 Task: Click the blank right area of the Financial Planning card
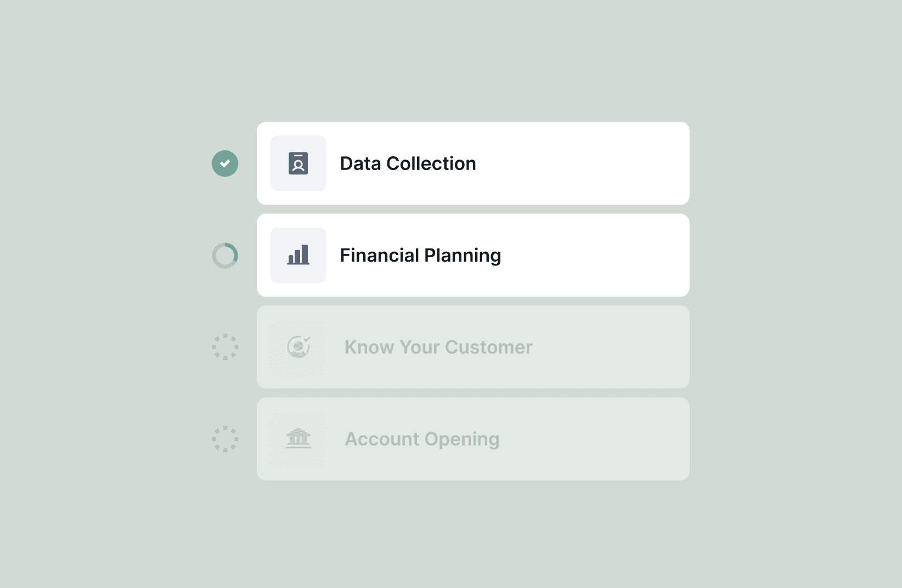pos(598,255)
